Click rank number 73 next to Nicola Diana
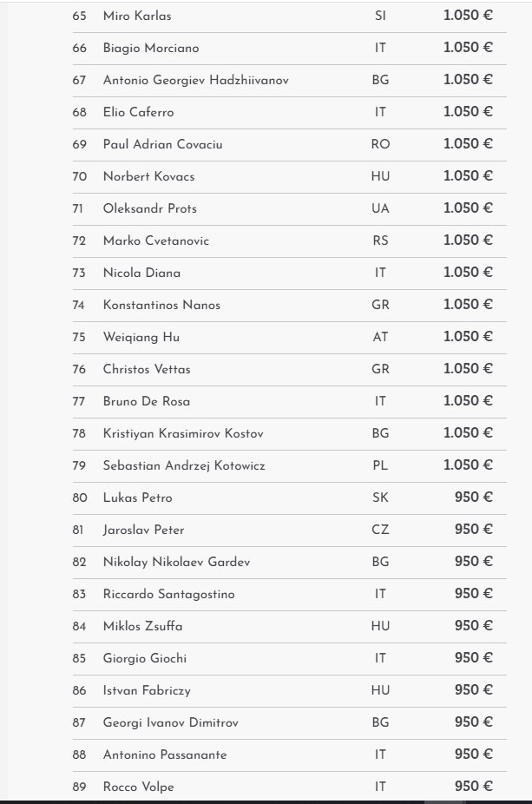This screenshot has height=804, width=532. click(80, 273)
